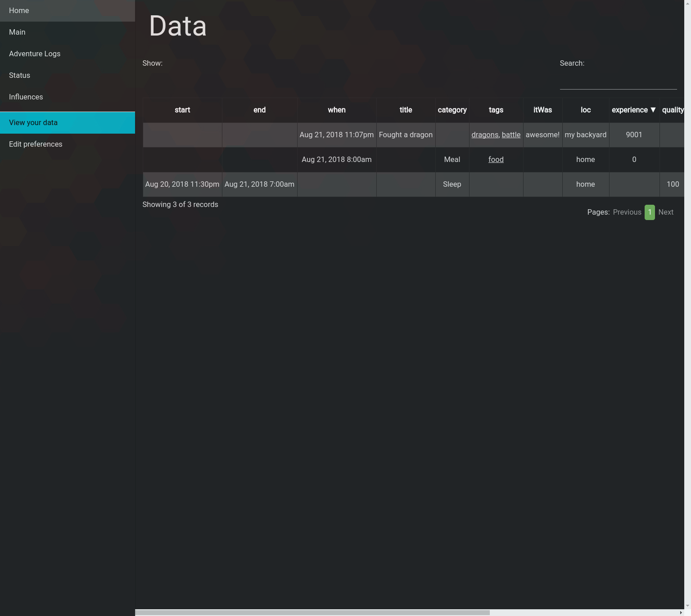The width and height of the screenshot is (691, 616).
Task: Click the 'Meal' category cell
Action: pyautogui.click(x=452, y=159)
